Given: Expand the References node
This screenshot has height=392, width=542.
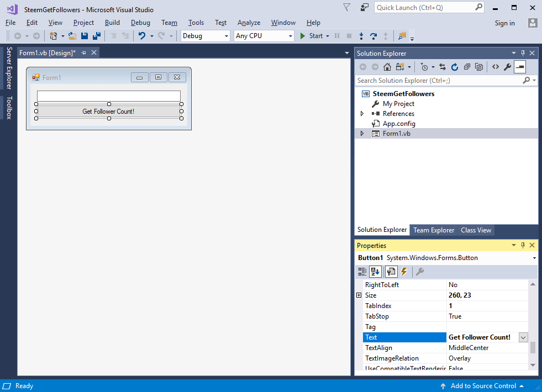Looking at the screenshot, I should click(x=362, y=114).
